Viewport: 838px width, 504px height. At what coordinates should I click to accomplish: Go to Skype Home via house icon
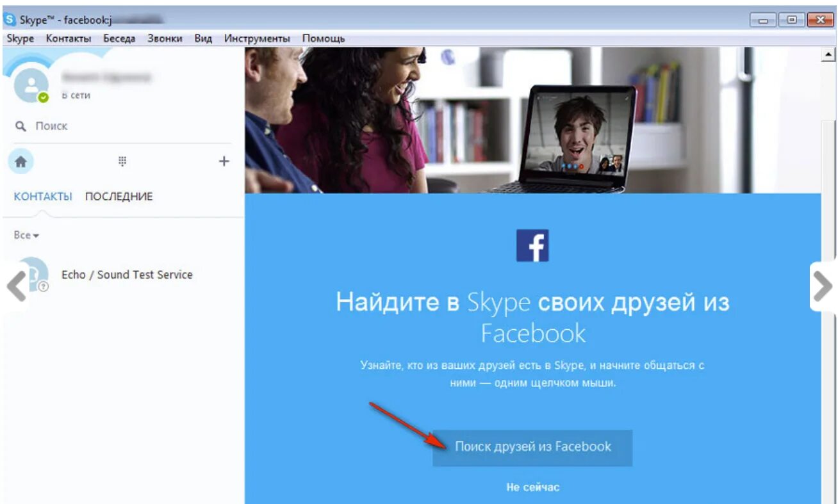tap(21, 162)
